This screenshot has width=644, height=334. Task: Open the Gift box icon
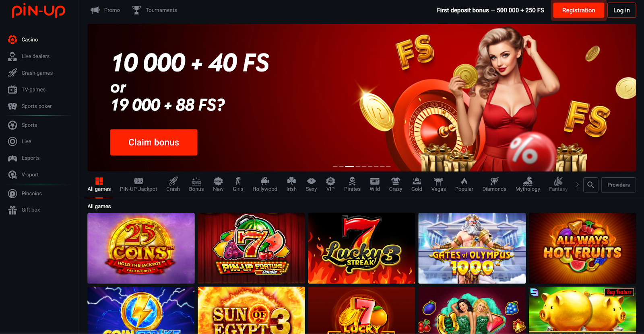pyautogui.click(x=12, y=210)
